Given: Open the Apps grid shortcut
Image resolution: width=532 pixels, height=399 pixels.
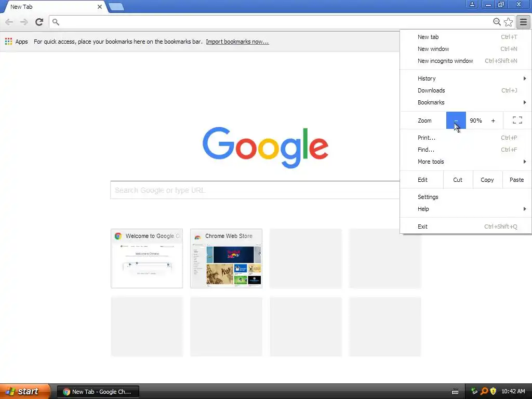Looking at the screenshot, I should click(16, 42).
